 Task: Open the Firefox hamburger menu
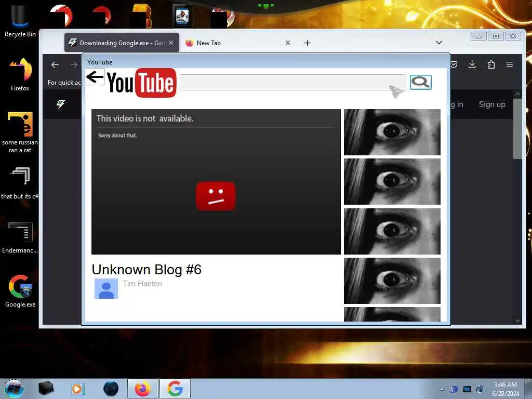[510, 64]
